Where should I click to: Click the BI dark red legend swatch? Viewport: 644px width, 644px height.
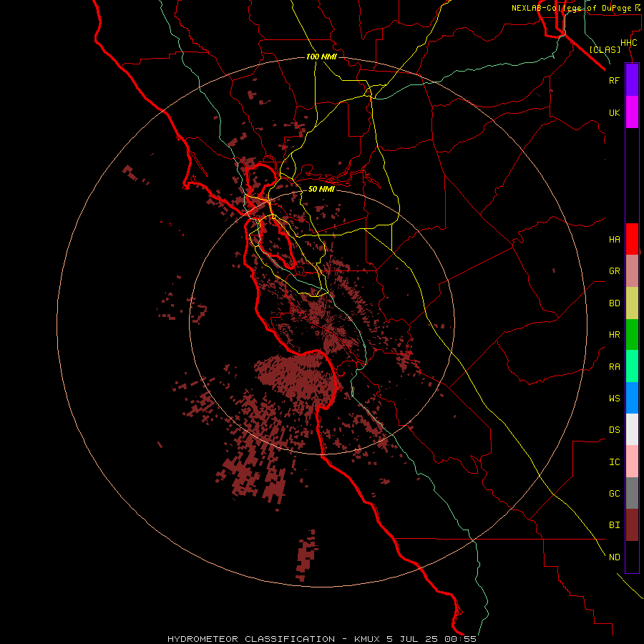click(x=632, y=525)
